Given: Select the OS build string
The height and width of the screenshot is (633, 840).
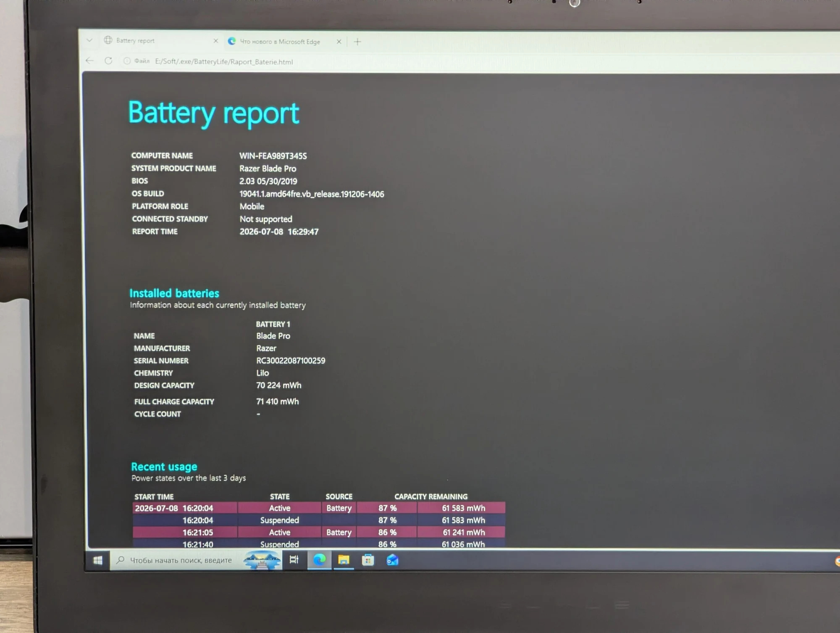Looking at the screenshot, I should [x=312, y=194].
